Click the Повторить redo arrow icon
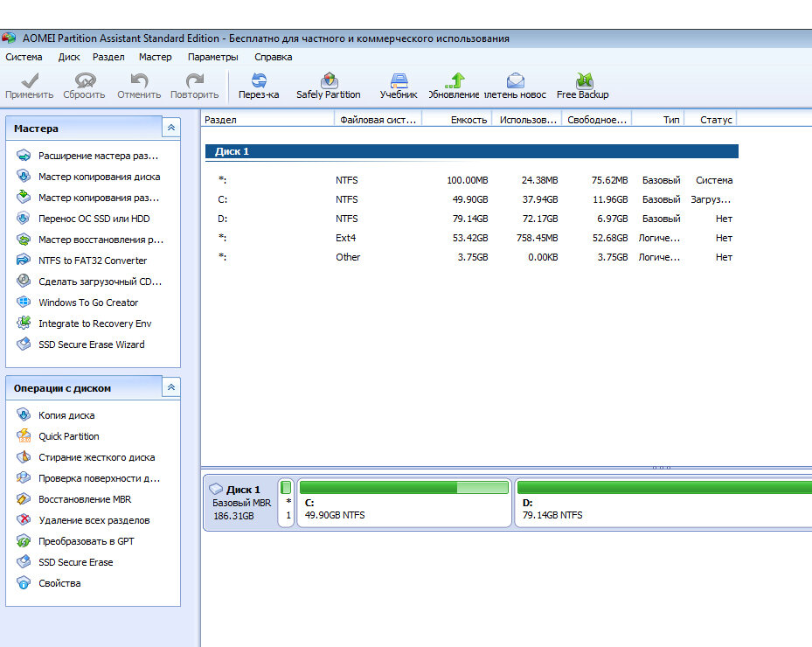 [x=194, y=80]
